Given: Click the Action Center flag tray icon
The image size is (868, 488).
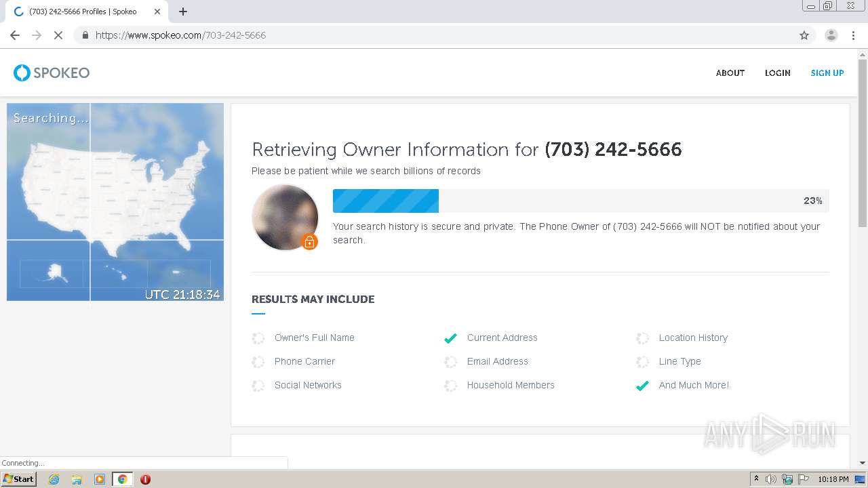Looking at the screenshot, I should coord(804,479).
